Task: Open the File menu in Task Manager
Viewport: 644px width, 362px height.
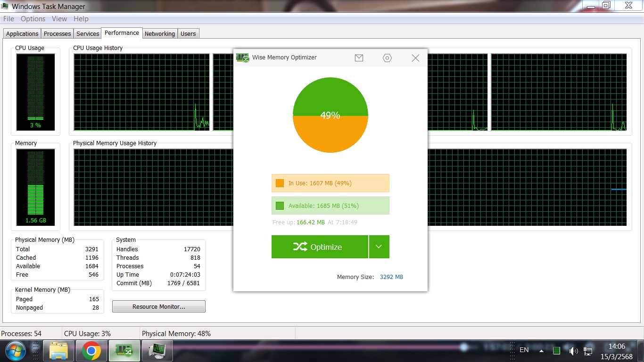Action: pos(8,19)
